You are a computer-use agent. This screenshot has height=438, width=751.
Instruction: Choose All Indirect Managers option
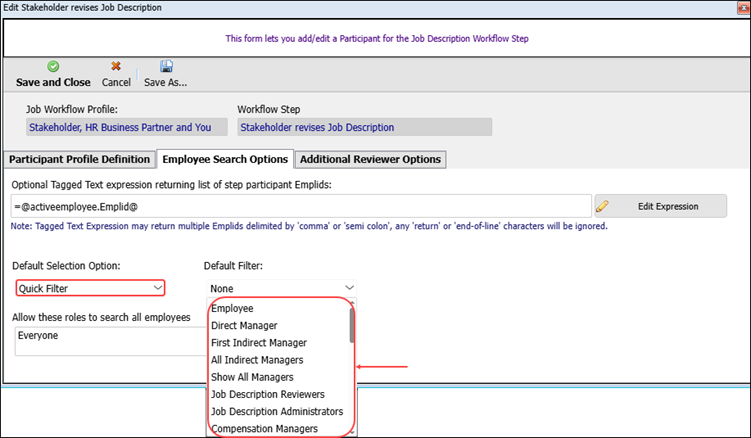coord(257,360)
